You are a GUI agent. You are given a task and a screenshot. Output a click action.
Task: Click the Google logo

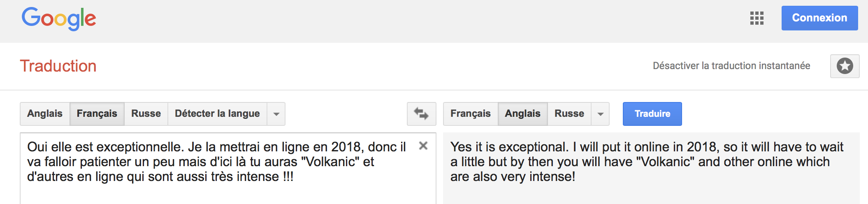coord(59,19)
